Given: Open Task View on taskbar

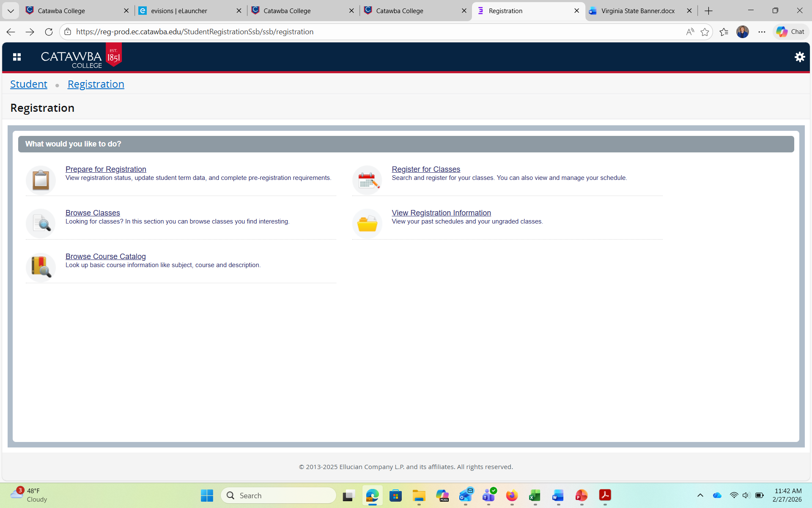Looking at the screenshot, I should click(348, 495).
